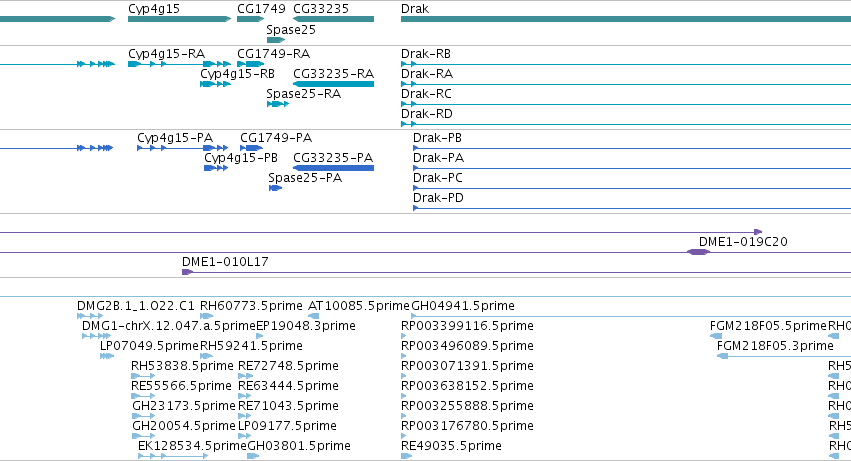Viewport: 851px width, 461px height.
Task: Select the CG33235 gene label
Action: click(321, 9)
